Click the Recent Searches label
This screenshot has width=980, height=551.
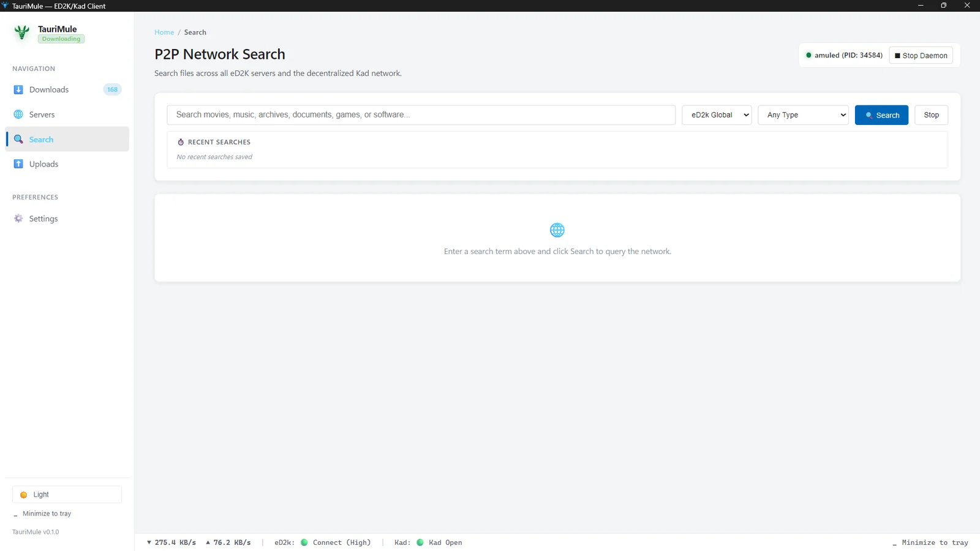click(219, 142)
